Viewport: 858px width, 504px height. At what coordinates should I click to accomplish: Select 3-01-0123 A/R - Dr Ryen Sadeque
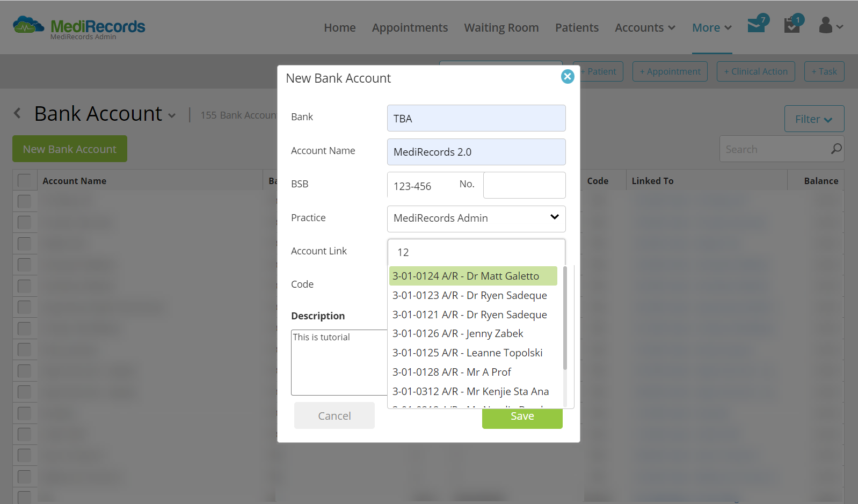coord(473,295)
